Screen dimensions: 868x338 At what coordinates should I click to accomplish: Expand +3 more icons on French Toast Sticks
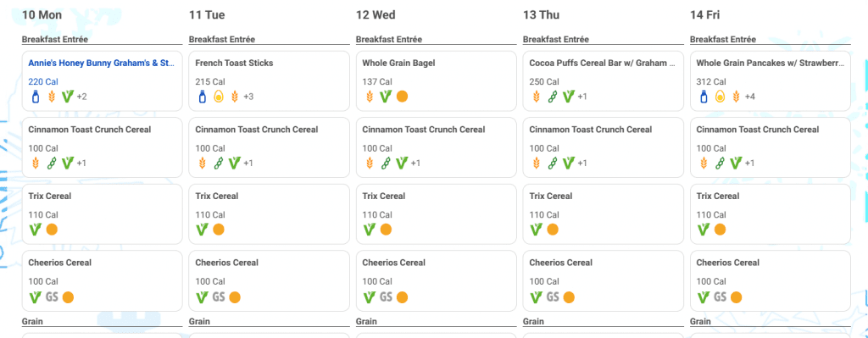click(248, 97)
